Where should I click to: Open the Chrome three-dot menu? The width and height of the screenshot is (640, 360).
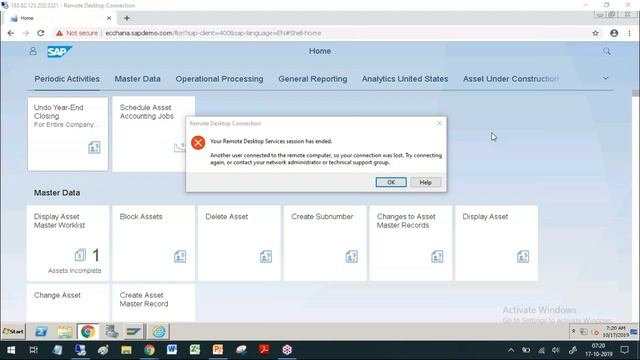[629, 33]
